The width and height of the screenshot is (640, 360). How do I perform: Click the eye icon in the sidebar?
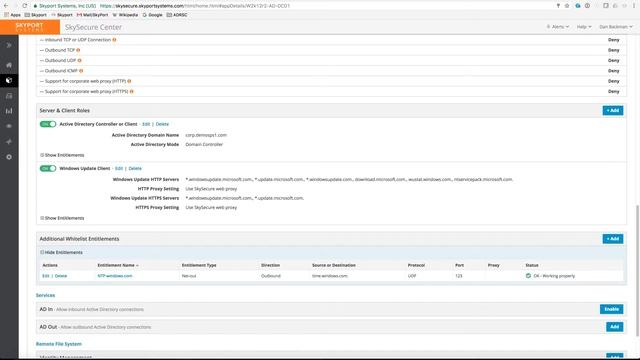pos(9,126)
